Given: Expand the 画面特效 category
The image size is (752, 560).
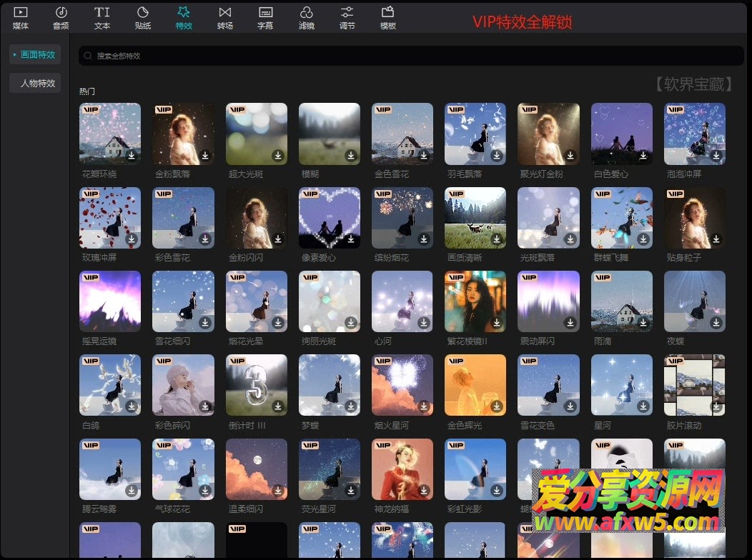Looking at the screenshot, I should coord(35,54).
